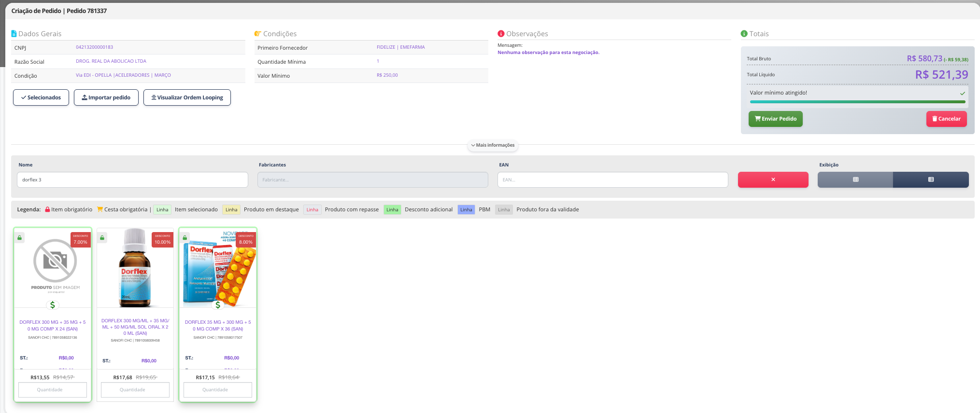Click the Totais info icon
The width and height of the screenshot is (980, 413).
click(x=744, y=34)
